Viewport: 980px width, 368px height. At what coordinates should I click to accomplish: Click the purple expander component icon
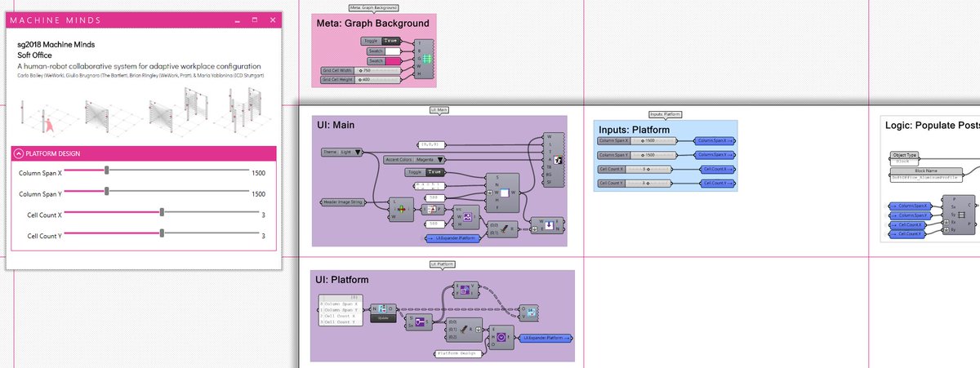pyautogui.click(x=501, y=337)
